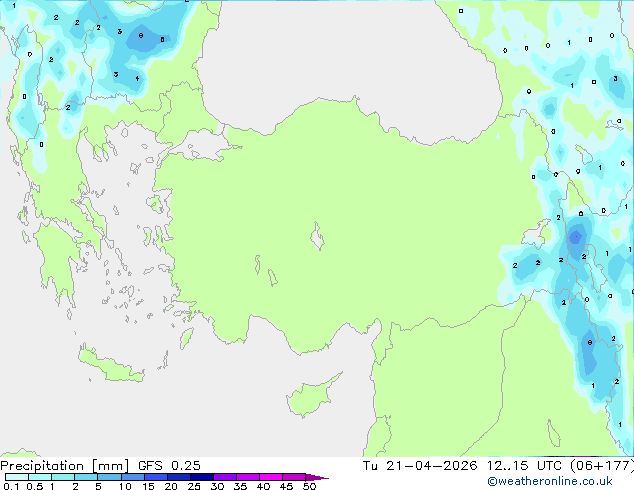
Task: Click the island of Cyprus on the map
Action: tap(311, 397)
